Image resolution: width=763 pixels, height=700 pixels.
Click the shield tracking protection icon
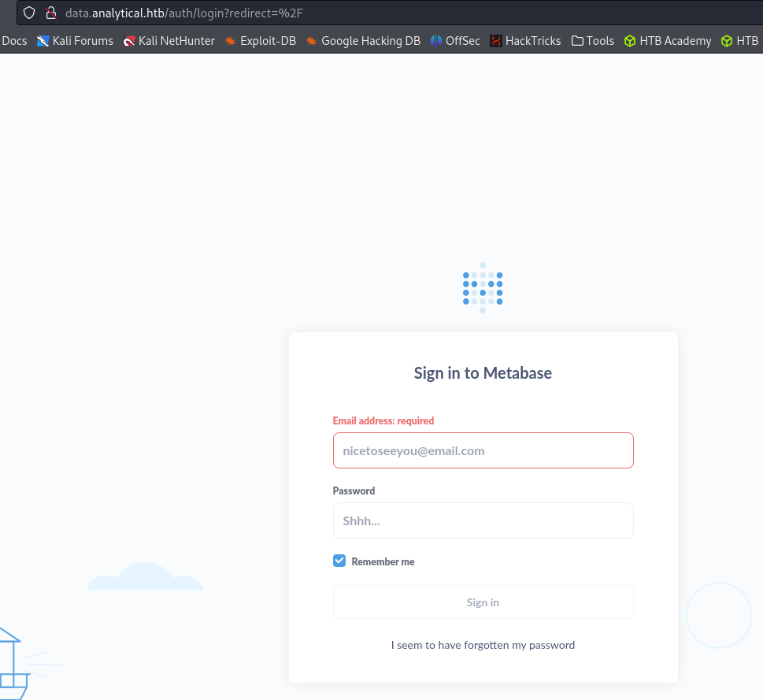(29, 13)
